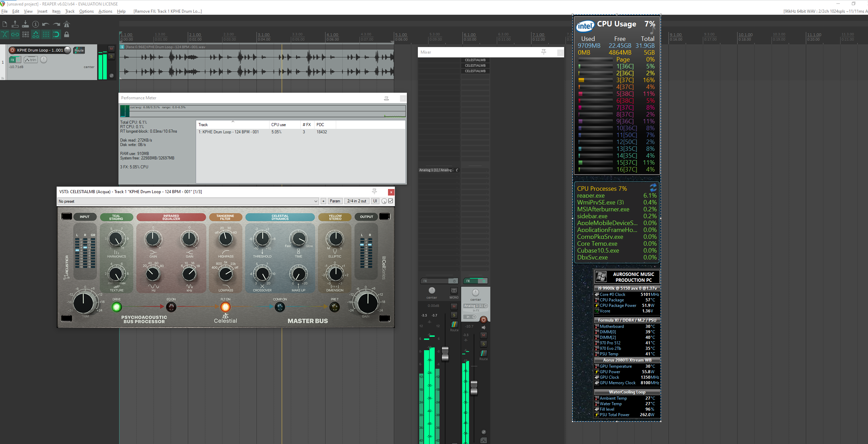
Task: Toggle the FX bypass checkbox in CELESTIALMB window
Action: (x=391, y=201)
